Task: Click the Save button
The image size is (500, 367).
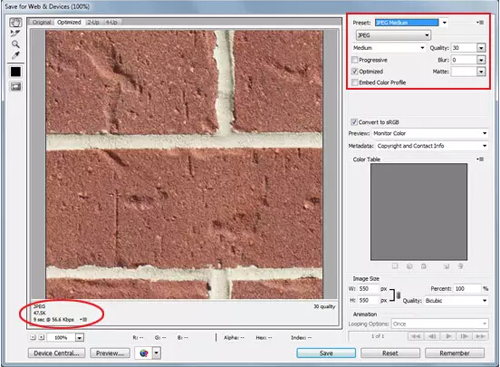Action: click(x=326, y=353)
